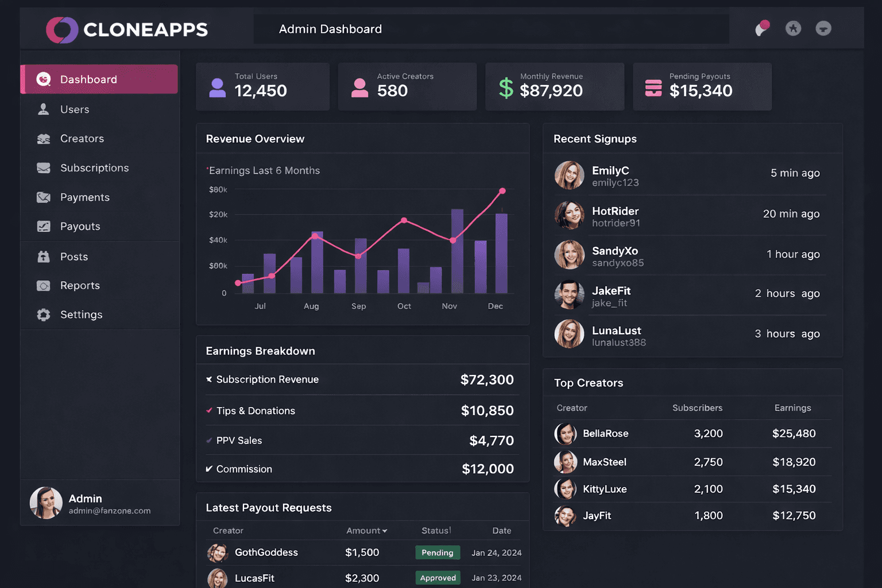882x588 pixels.
Task: Click the PPV Sales check icon
Action: coord(209,440)
